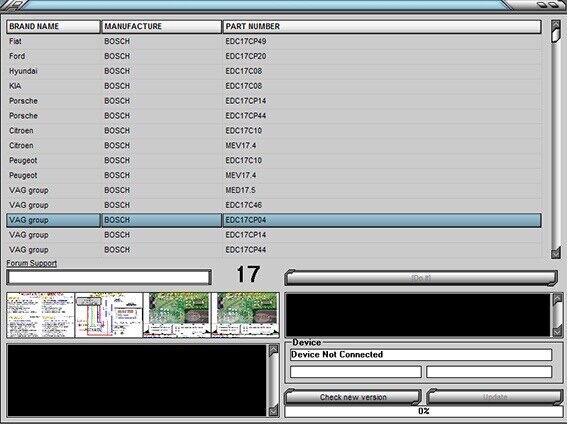Click the Check new version button

coord(353,397)
